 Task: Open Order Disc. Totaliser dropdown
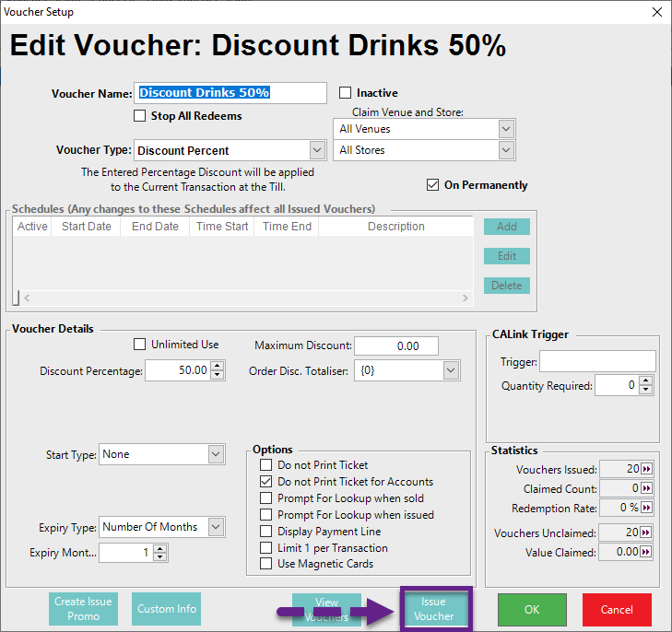coord(451,370)
